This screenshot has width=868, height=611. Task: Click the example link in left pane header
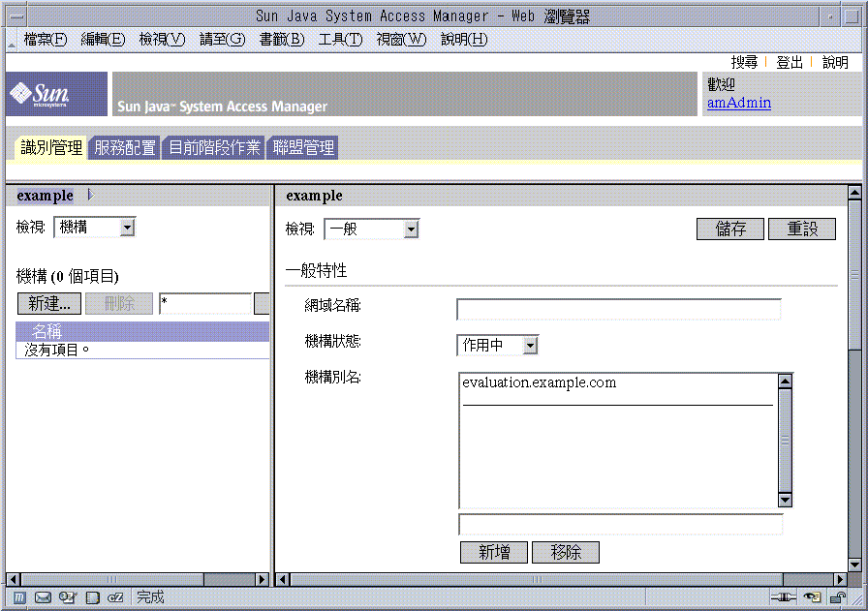[45, 196]
